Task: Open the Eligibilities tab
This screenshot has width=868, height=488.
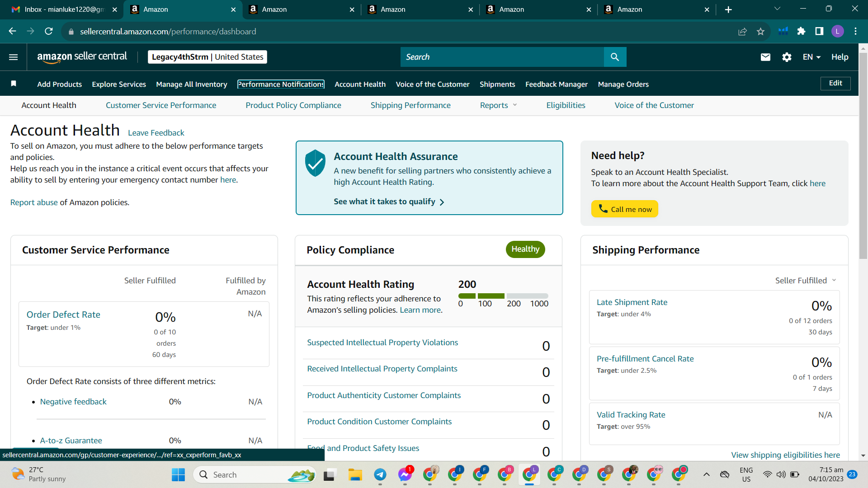Action: pos(566,105)
